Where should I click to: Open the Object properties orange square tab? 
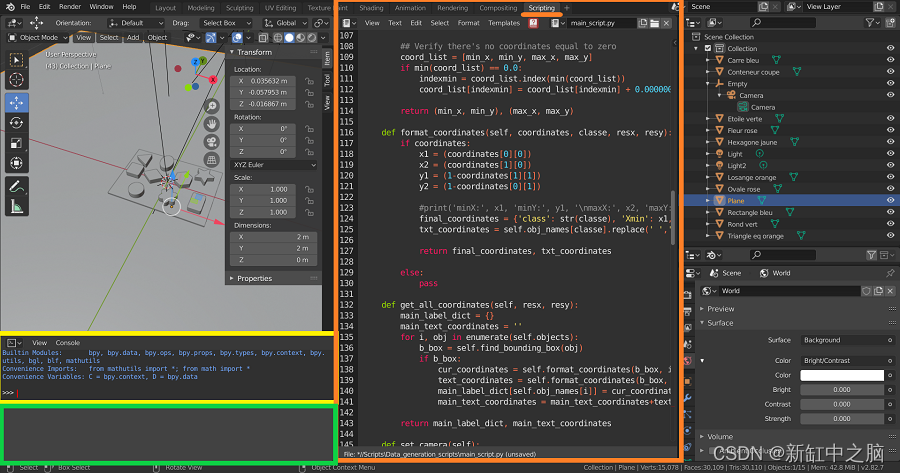coord(688,381)
